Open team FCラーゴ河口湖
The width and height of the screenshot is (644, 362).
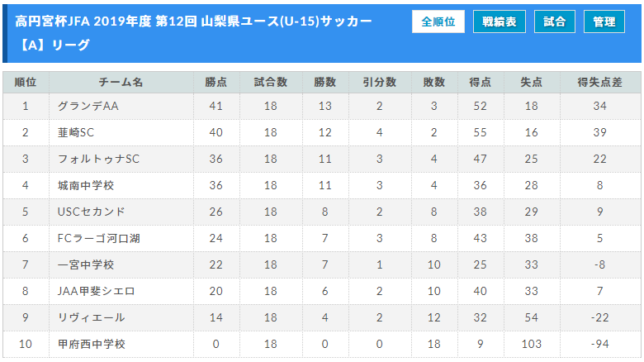tap(98, 238)
